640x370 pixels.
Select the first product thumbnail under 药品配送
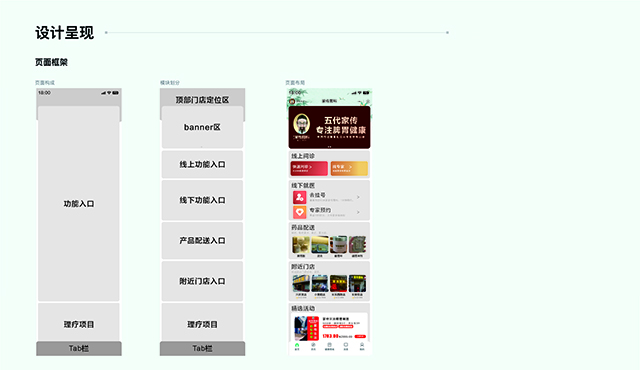pos(301,245)
